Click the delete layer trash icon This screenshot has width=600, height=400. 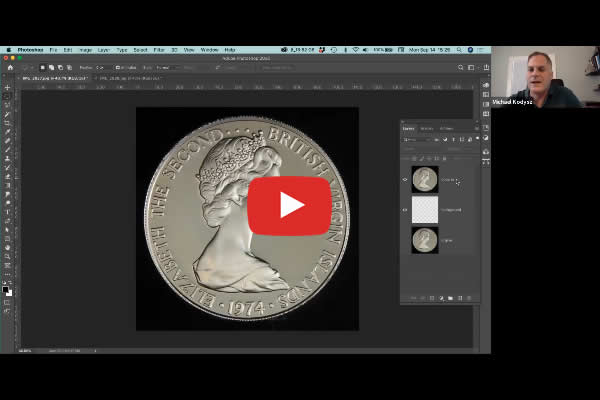click(x=469, y=298)
